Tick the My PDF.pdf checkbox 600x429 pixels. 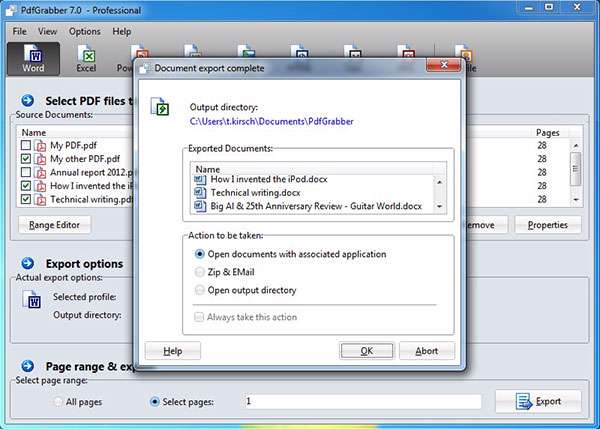[26, 145]
